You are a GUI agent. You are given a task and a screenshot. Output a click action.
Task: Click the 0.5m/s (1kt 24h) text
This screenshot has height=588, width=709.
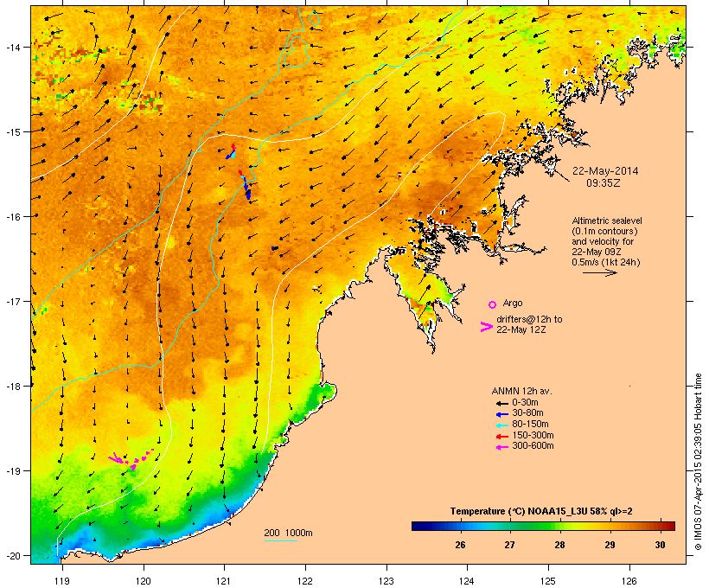click(606, 262)
